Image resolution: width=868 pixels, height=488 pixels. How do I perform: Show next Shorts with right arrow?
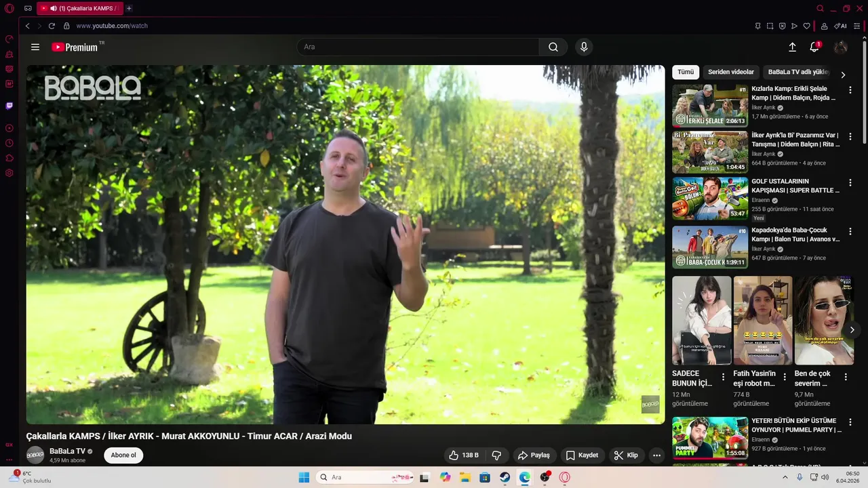point(852,329)
